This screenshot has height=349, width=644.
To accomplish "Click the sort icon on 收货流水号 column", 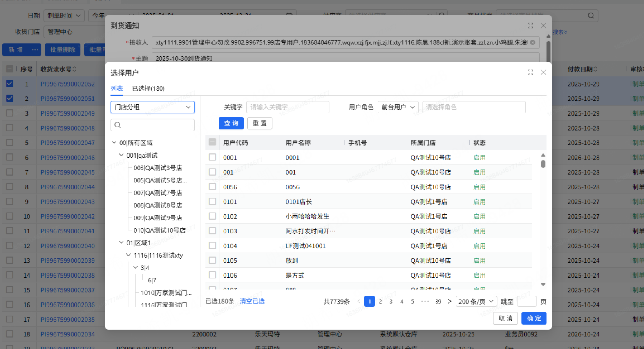I will click(74, 69).
